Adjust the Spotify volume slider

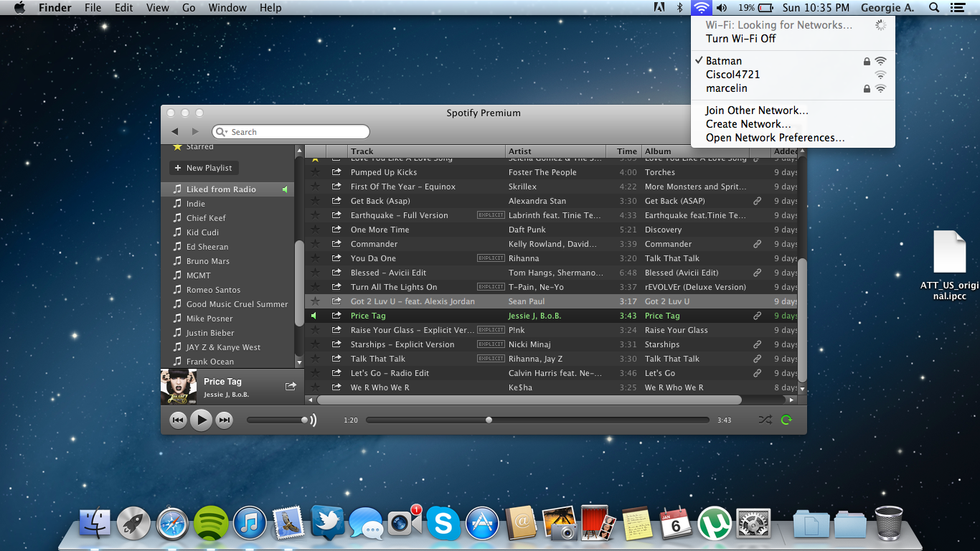(276, 420)
